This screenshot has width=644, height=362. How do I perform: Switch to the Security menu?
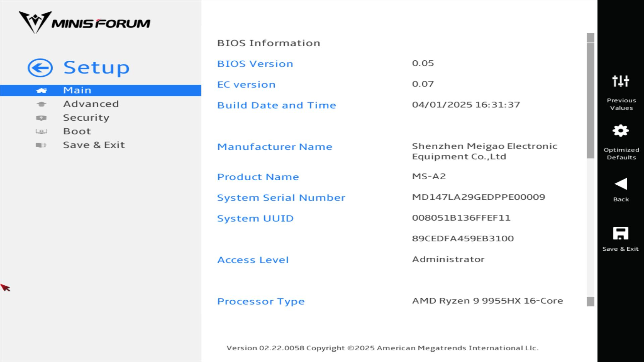(x=86, y=118)
